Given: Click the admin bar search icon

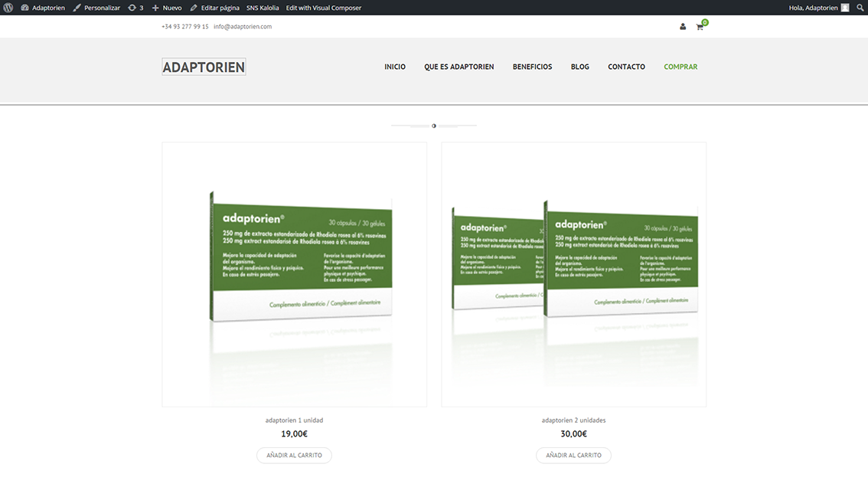Looking at the screenshot, I should (x=860, y=8).
